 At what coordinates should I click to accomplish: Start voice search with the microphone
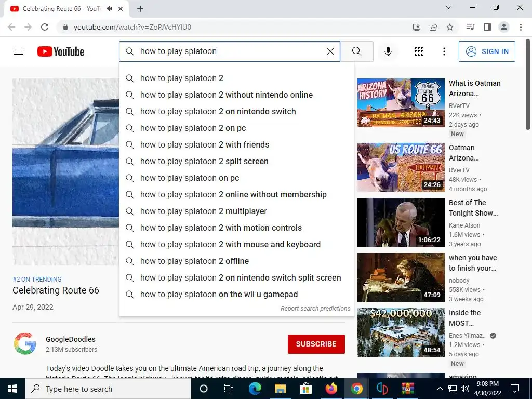tap(388, 51)
